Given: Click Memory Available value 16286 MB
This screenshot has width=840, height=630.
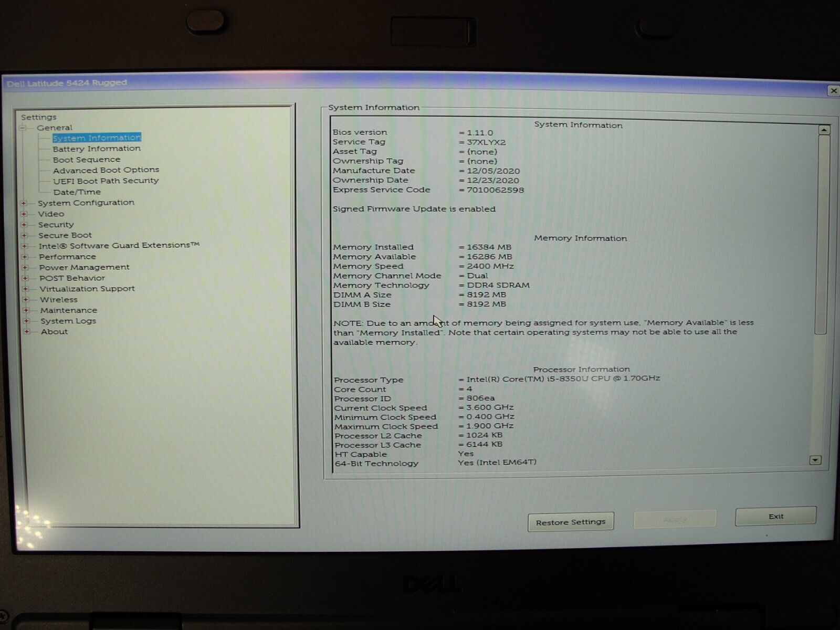Looking at the screenshot, I should click(x=489, y=257).
